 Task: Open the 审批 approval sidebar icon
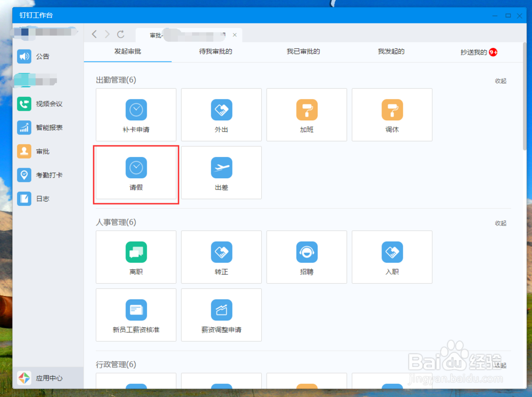coord(24,151)
